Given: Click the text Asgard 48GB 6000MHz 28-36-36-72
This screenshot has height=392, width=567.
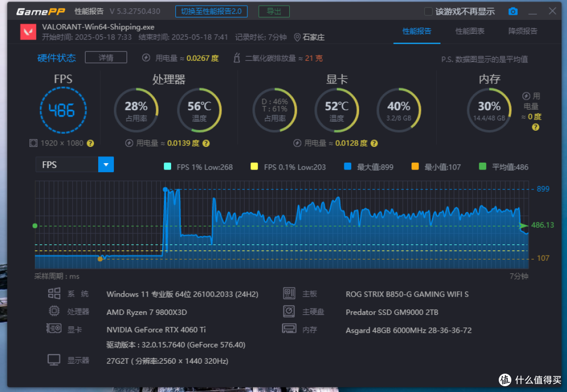Looking at the screenshot, I should [x=408, y=330].
